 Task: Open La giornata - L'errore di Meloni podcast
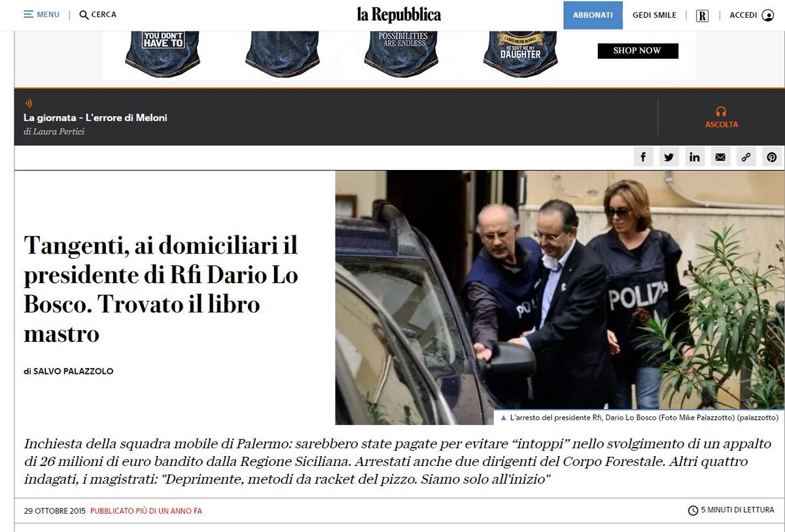96,118
